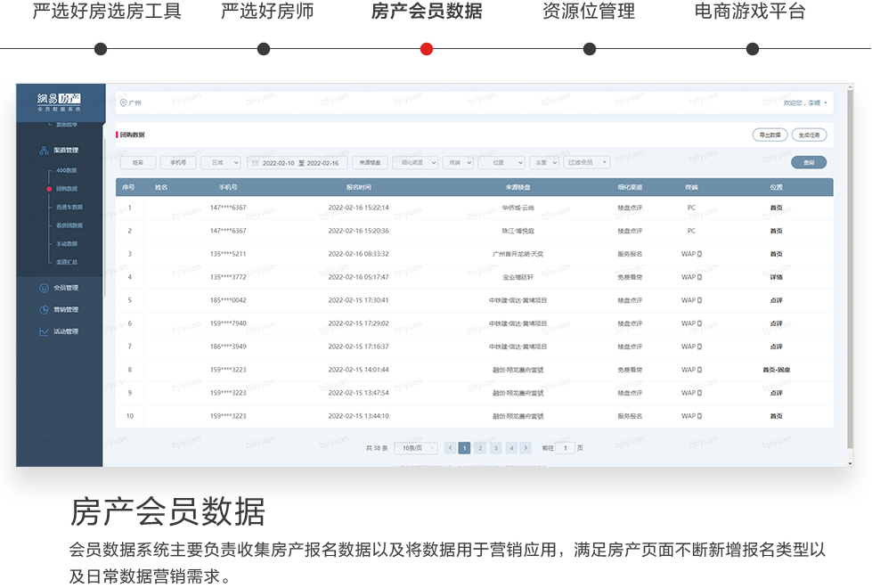Open the 过滤会员 dropdown
The height and width of the screenshot is (588, 872).
(587, 162)
